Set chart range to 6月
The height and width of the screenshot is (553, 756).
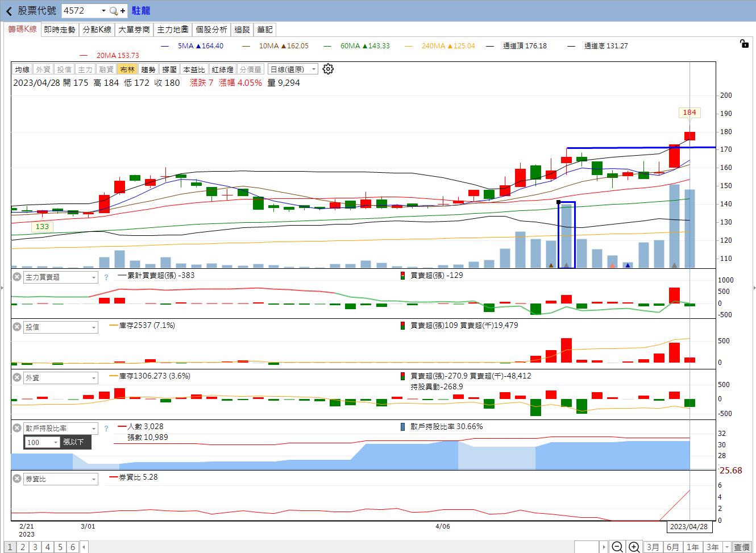point(673,547)
